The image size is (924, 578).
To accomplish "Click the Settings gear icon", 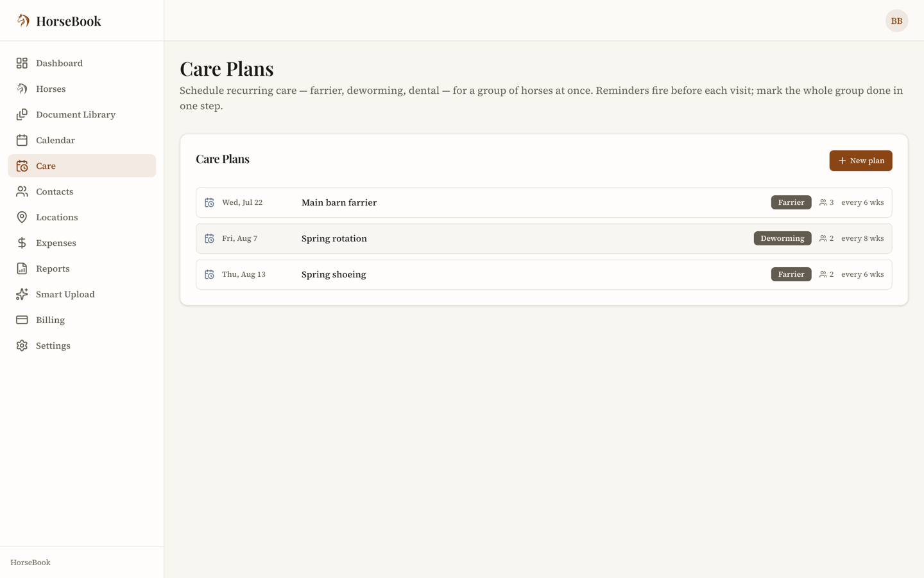I will pos(22,346).
